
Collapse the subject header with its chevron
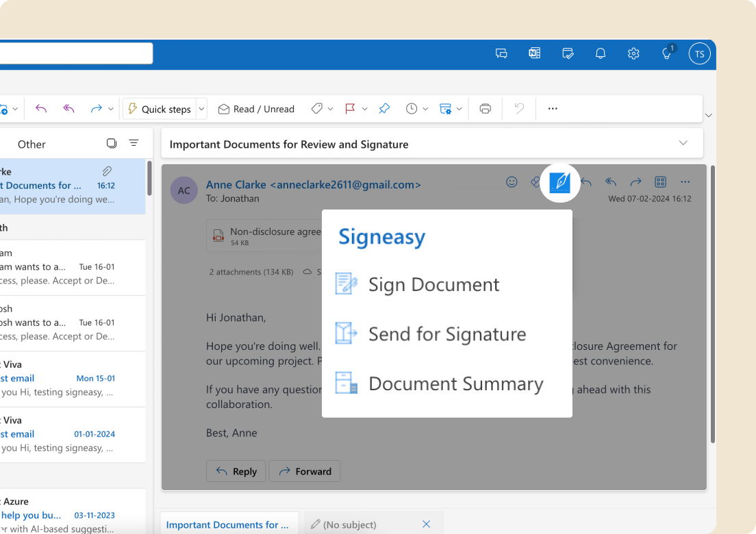[x=683, y=143]
